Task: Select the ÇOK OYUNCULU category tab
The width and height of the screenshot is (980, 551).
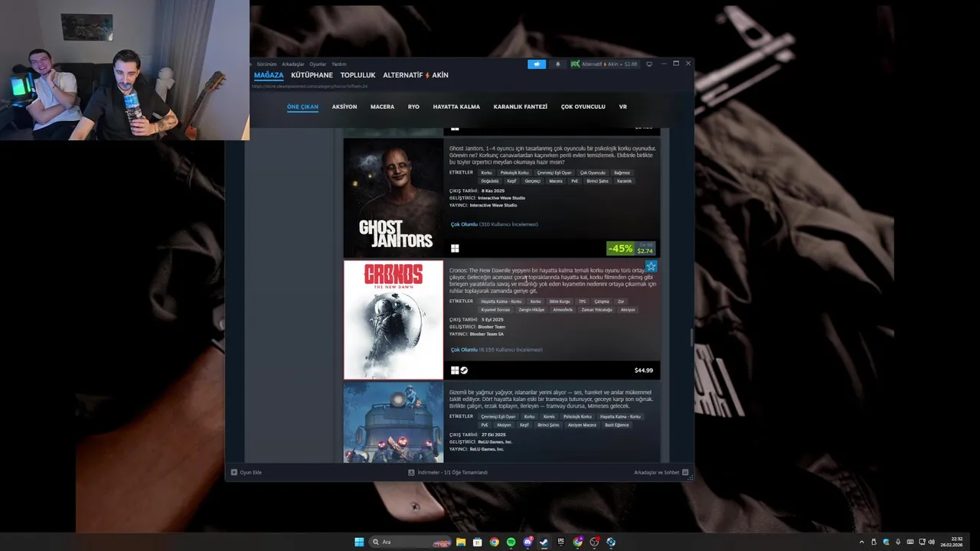Action: pyautogui.click(x=583, y=106)
